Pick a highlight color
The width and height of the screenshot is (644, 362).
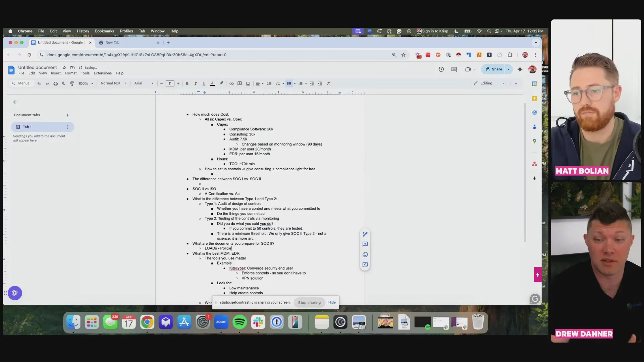[x=221, y=83]
